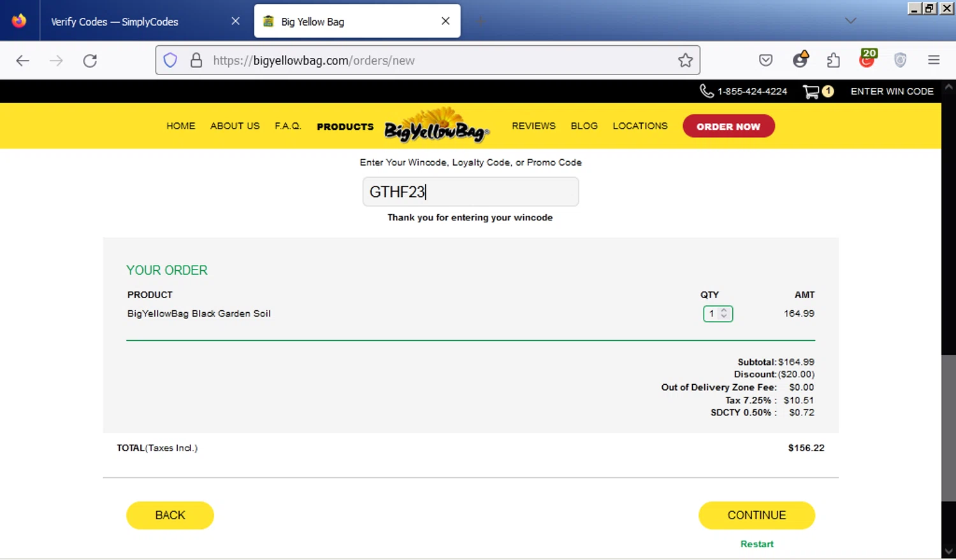
Task: Click the Firefox logo in the tab bar
Action: click(x=19, y=21)
